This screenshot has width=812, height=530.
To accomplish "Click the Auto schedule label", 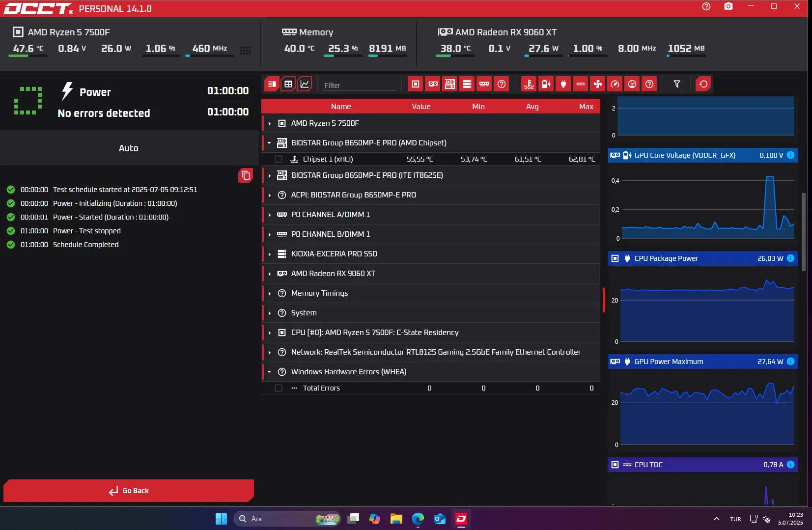I will (129, 148).
